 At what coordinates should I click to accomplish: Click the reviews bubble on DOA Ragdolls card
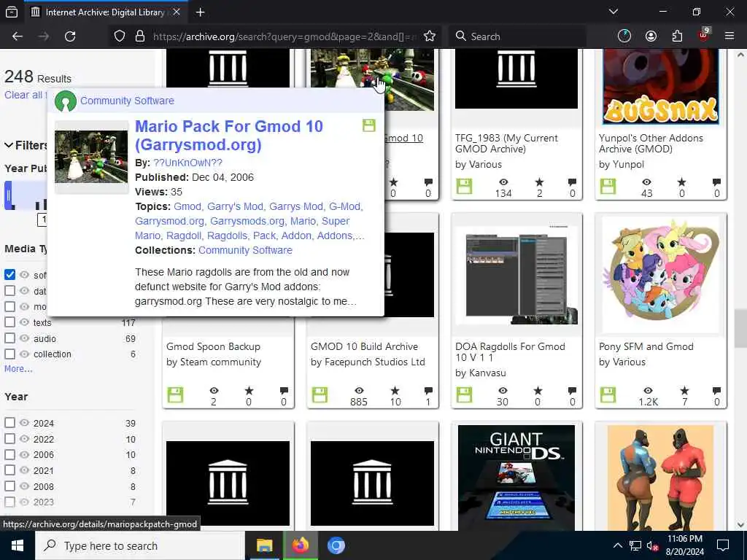(572, 391)
